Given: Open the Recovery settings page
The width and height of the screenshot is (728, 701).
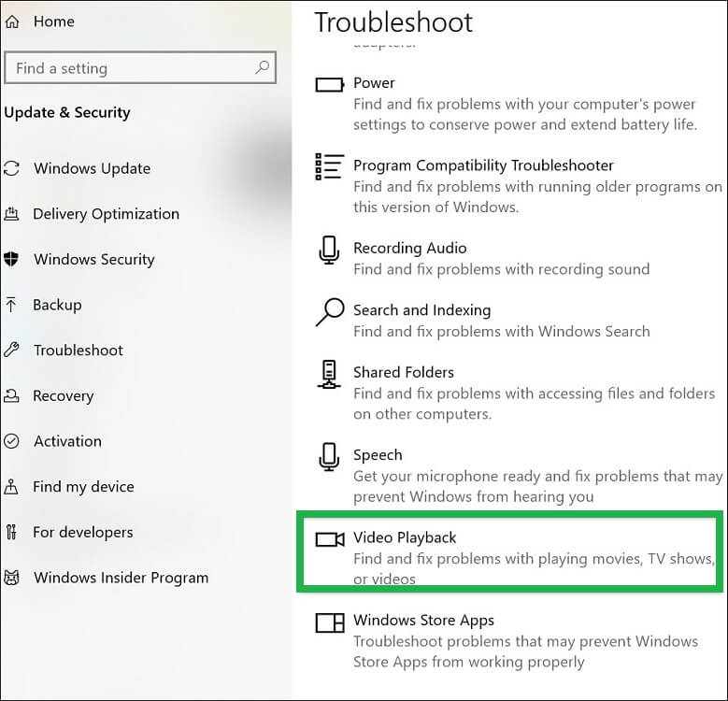Looking at the screenshot, I should [x=64, y=396].
